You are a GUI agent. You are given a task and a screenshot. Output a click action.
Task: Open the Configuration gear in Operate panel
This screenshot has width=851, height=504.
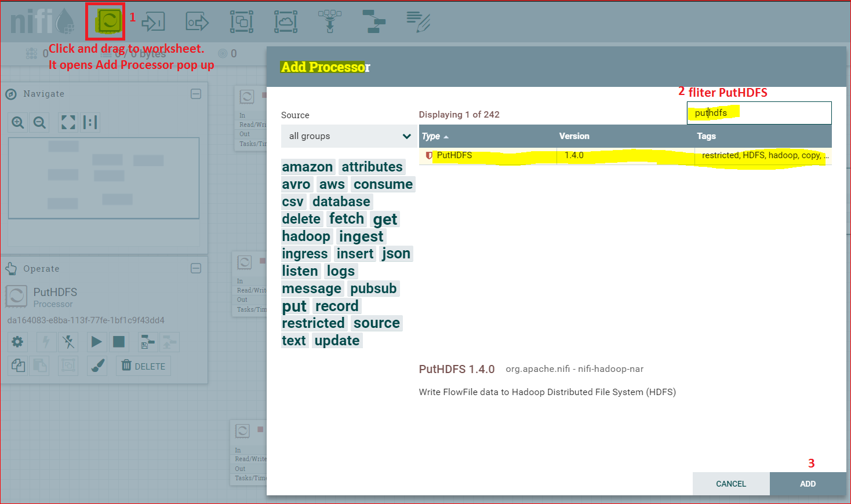click(x=17, y=342)
